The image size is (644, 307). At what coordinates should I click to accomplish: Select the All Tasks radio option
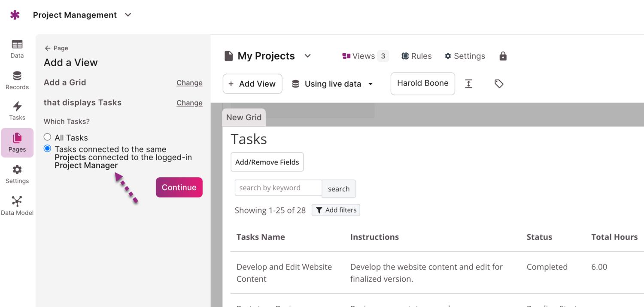tap(48, 137)
